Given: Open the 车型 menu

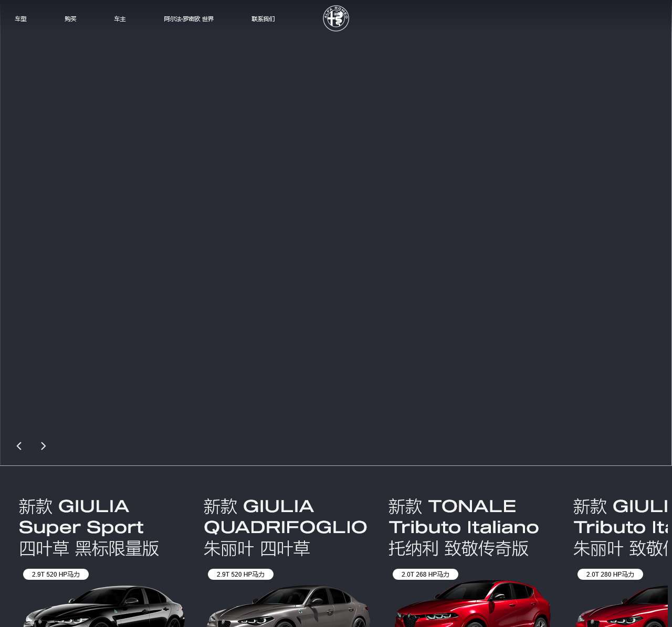Looking at the screenshot, I should point(20,19).
